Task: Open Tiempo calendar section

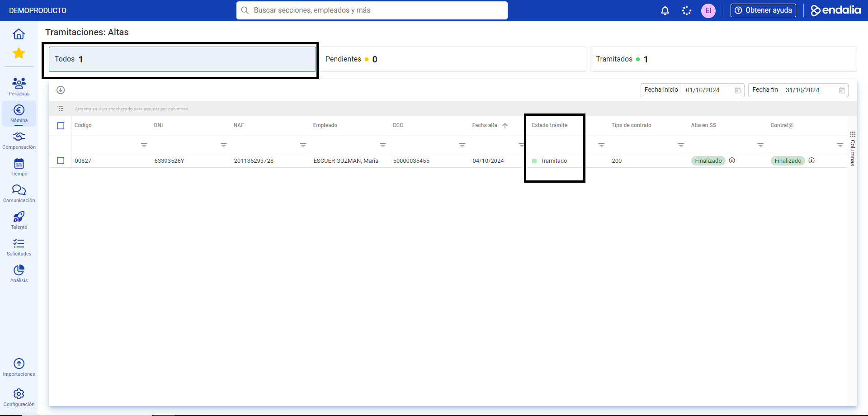Action: tap(19, 167)
